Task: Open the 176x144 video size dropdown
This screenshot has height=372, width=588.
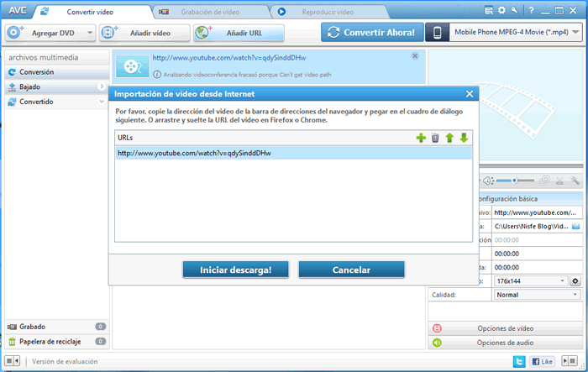Action: pos(562,280)
